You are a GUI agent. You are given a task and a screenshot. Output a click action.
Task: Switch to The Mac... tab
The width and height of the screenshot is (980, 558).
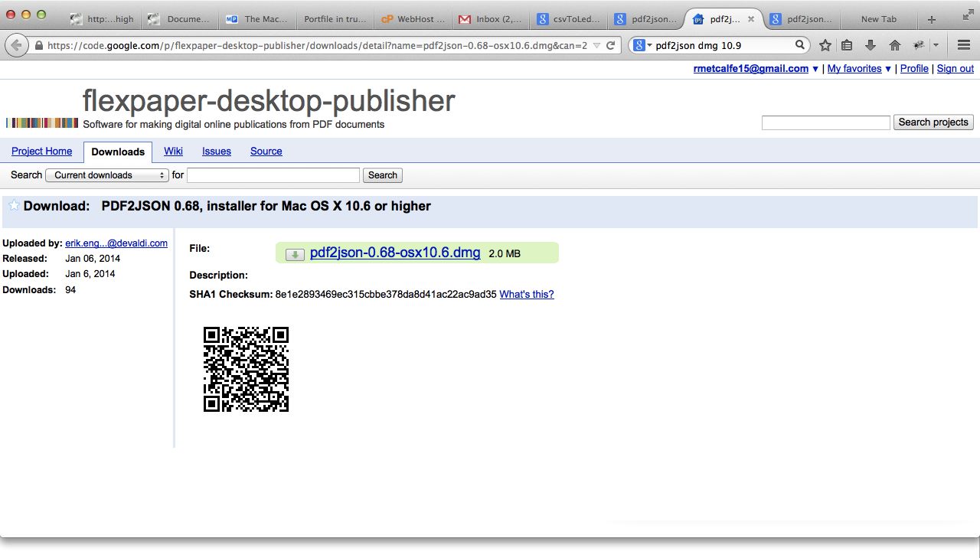[256, 19]
